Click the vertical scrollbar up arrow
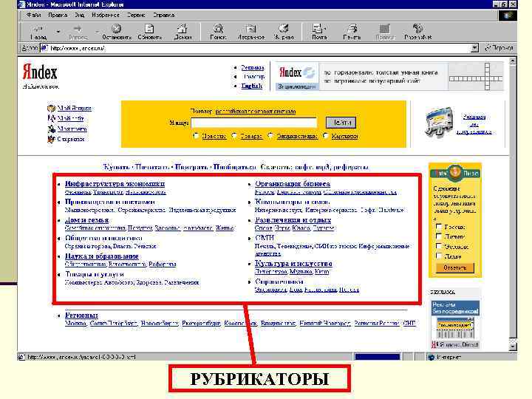 click(x=513, y=61)
